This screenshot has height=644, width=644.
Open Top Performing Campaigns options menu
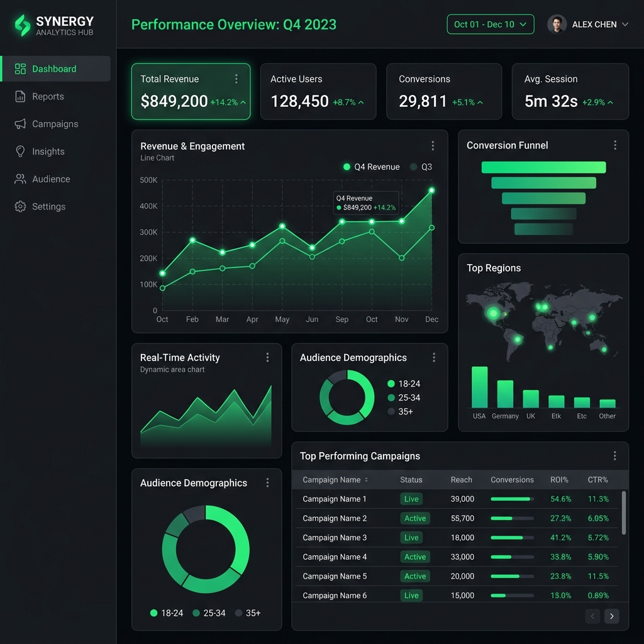pos(614,455)
